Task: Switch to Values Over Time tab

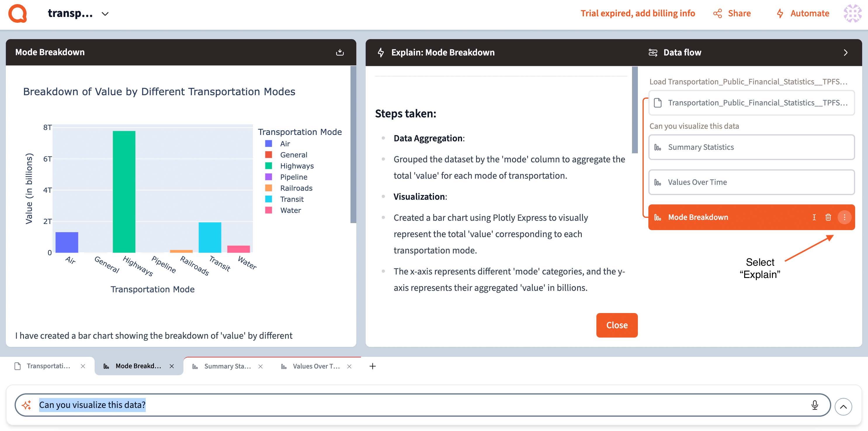Action: [x=316, y=366]
